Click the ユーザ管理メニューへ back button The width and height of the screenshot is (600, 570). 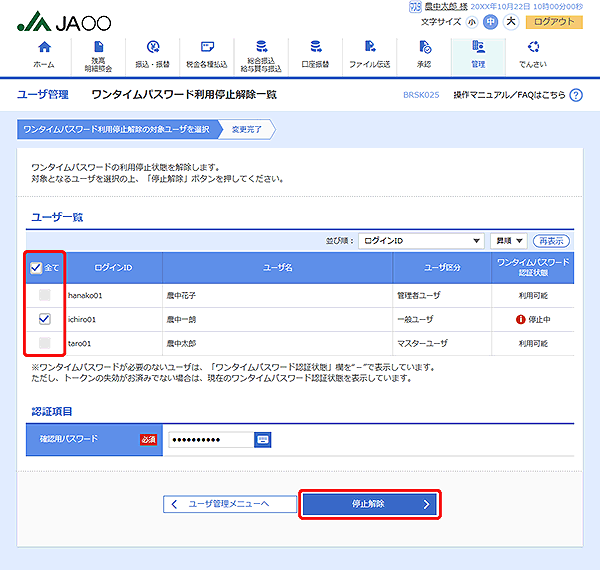pyautogui.click(x=219, y=504)
